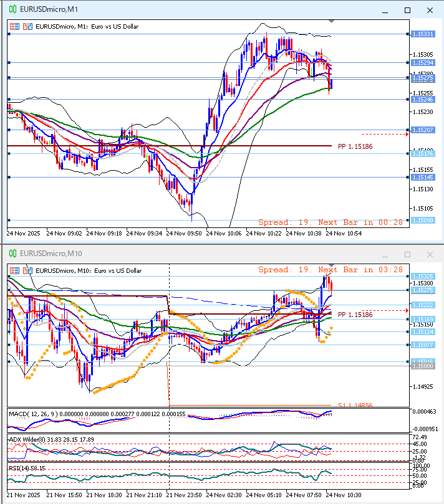Open Depth of Market icon on M1 chart
444x504 pixels.
pyautogui.click(x=27, y=27)
